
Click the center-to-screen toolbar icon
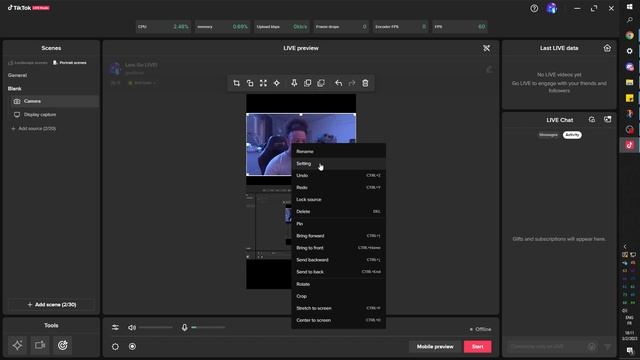(277, 83)
